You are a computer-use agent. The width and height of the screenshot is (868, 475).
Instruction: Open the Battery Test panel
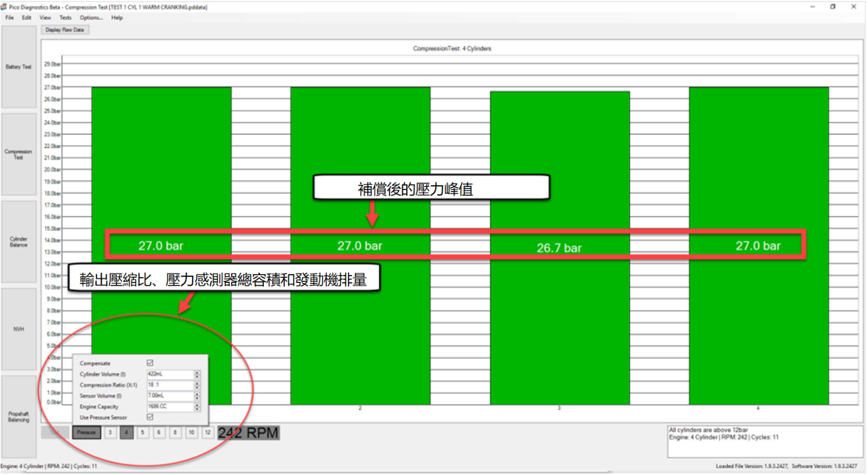click(19, 67)
